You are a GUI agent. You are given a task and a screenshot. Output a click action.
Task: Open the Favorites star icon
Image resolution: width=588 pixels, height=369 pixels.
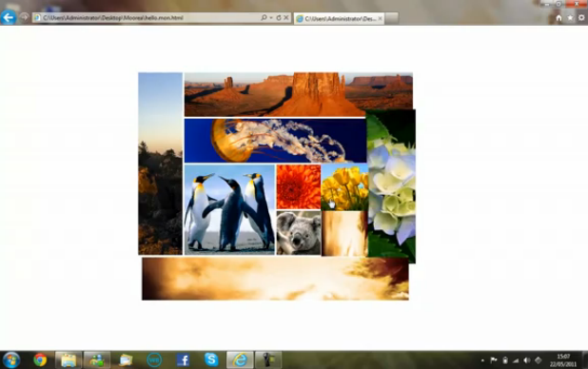(570, 18)
